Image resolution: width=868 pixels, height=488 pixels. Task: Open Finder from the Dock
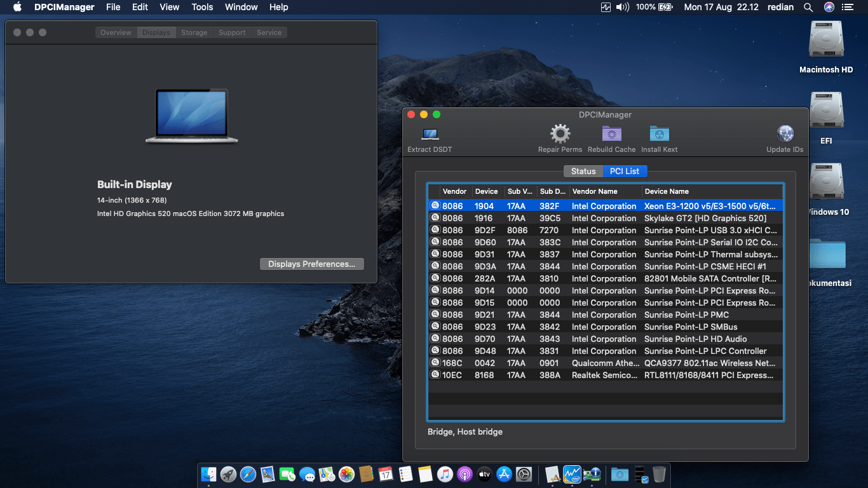click(208, 474)
